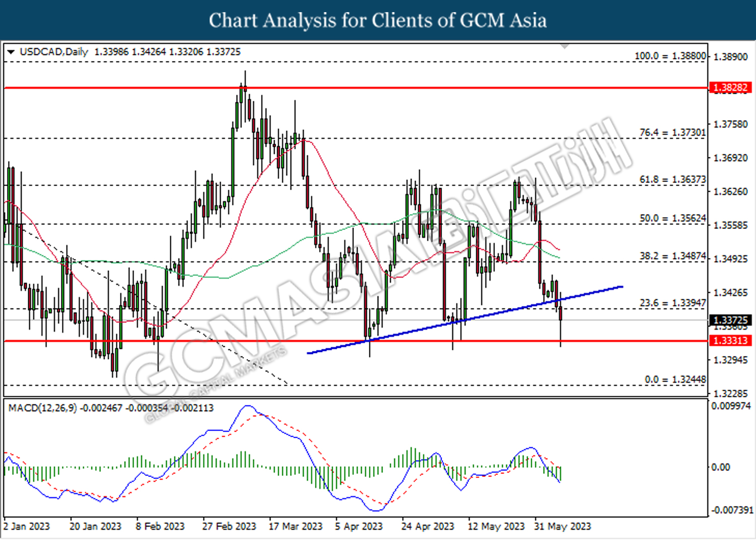Click the 27 Feb 2023 date label

229,526
